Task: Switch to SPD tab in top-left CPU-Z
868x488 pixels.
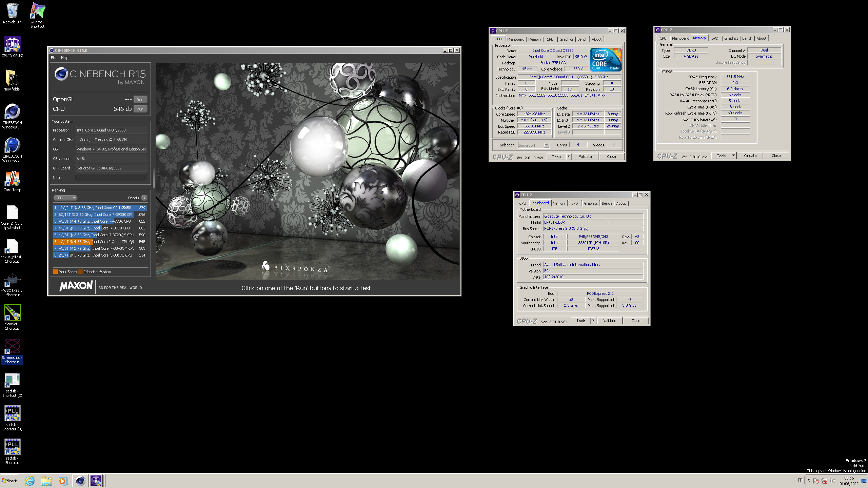Action: [x=550, y=39]
